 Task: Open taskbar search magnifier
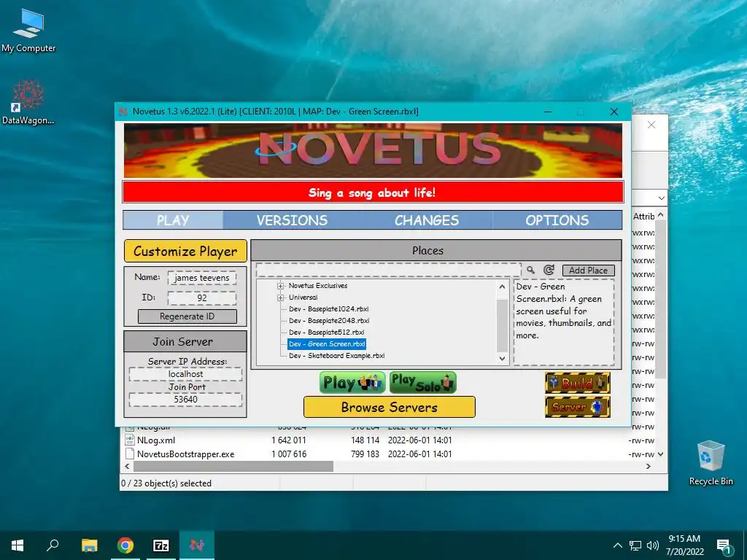coord(53,545)
